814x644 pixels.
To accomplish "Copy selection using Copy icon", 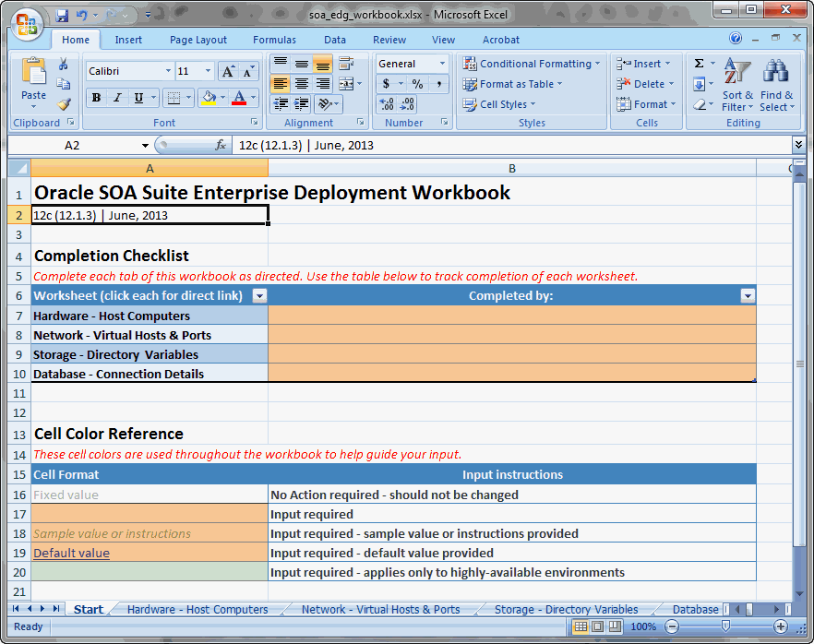I will (64, 84).
